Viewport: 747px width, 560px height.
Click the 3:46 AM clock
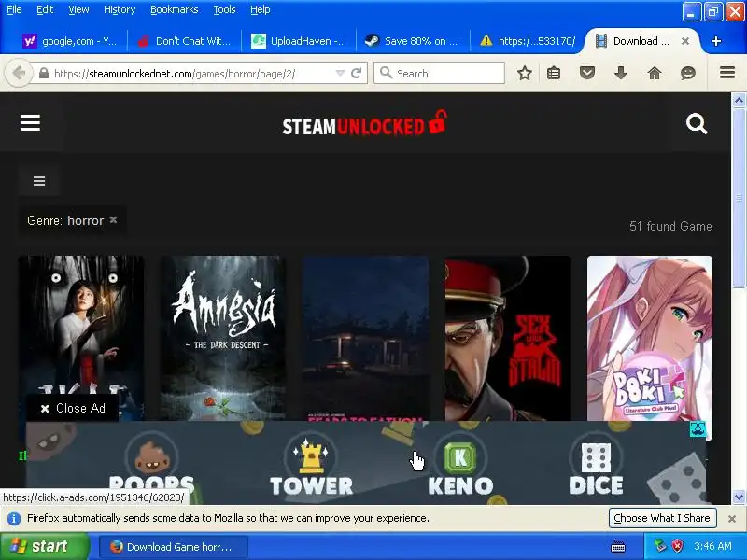[x=712, y=546]
